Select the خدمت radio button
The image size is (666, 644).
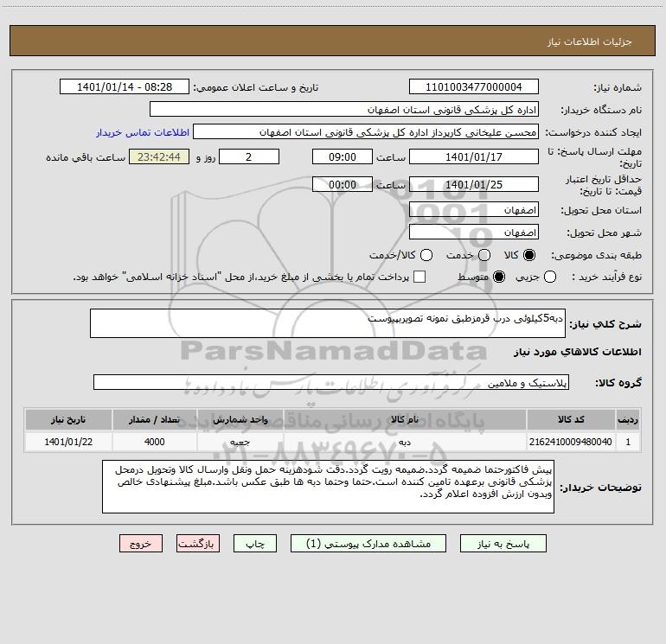(x=484, y=255)
